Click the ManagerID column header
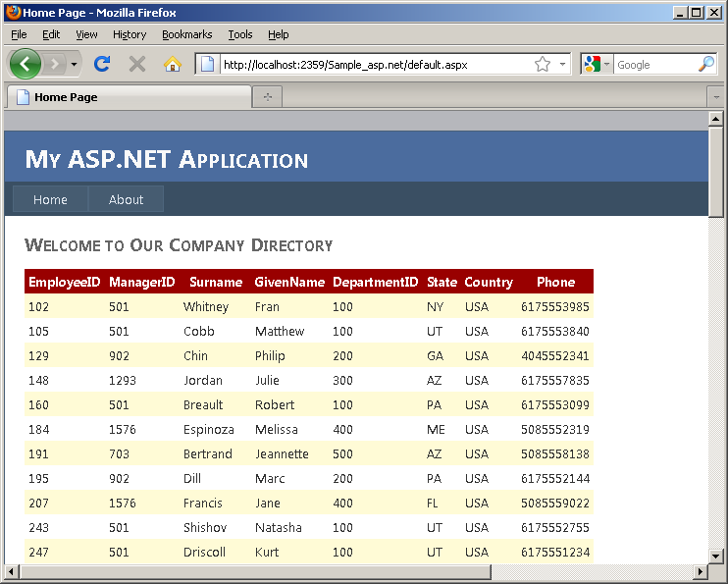 (141, 282)
